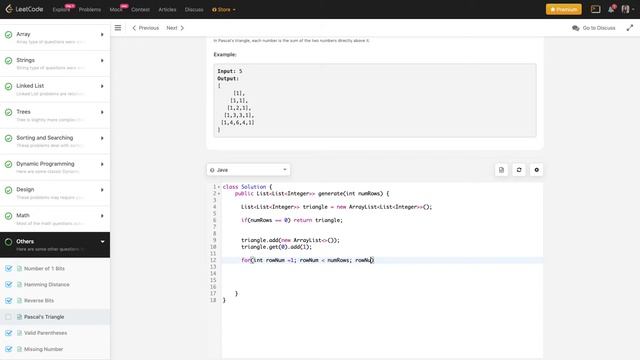Open Pascal's Triangle problem link

click(44, 317)
